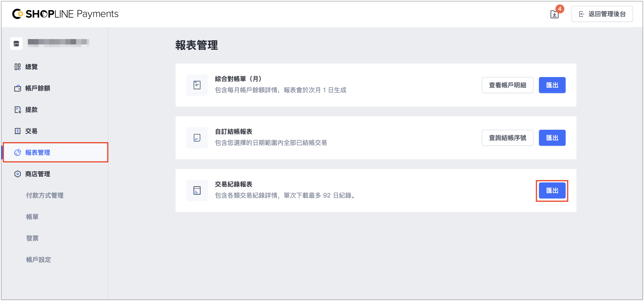This screenshot has height=301, width=644.
Task: Click the 帳戶餘額 wallet icon
Action: pos(18,88)
